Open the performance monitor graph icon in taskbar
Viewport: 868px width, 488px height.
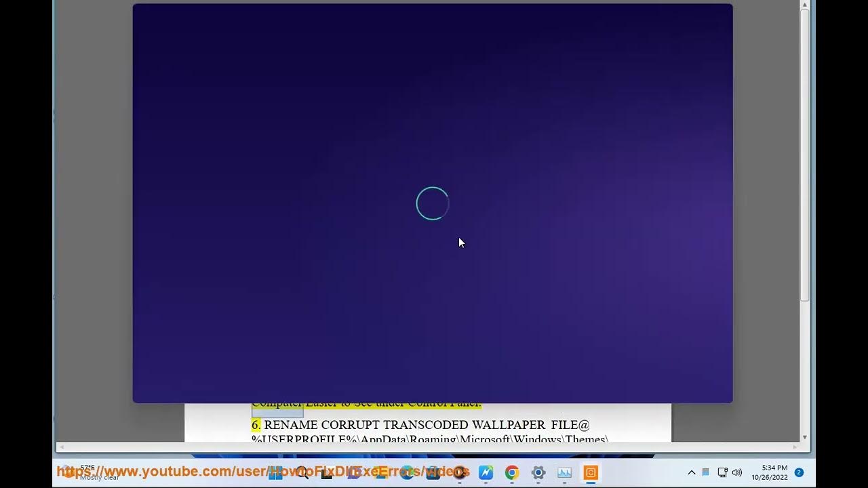click(564, 472)
